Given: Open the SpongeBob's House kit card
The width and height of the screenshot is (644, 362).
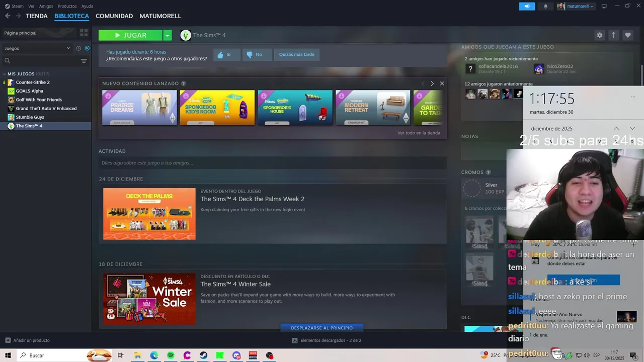Looking at the screenshot, I should coord(295,108).
